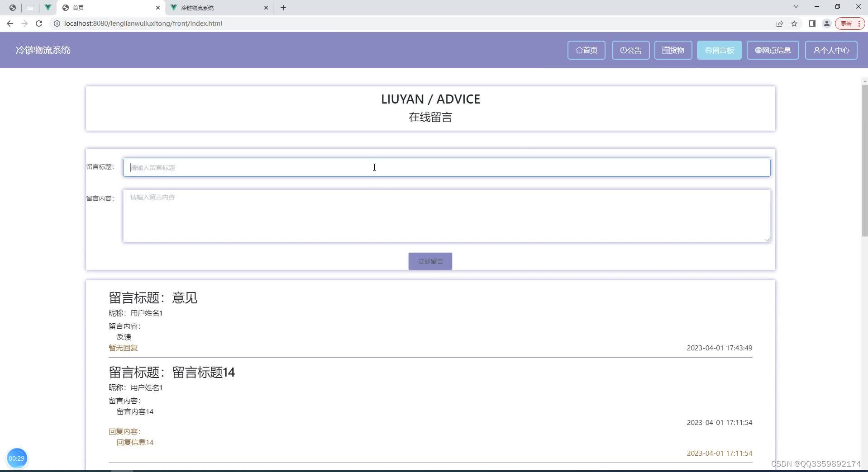Click message heading 留言标题：留言标题14

pos(172,373)
